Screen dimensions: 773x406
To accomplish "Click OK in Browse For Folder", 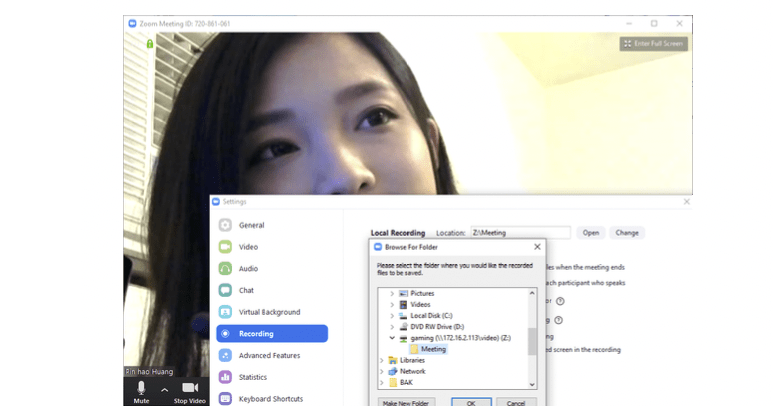I will [470, 402].
